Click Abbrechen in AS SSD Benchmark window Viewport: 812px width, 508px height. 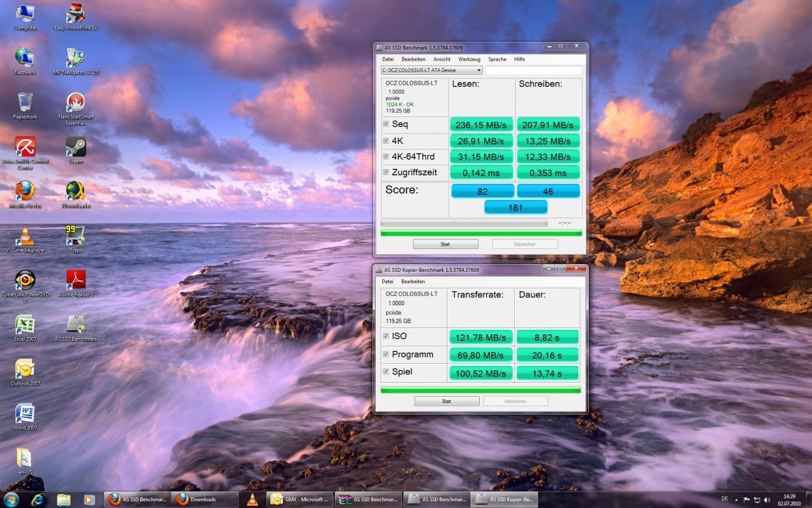[525, 244]
